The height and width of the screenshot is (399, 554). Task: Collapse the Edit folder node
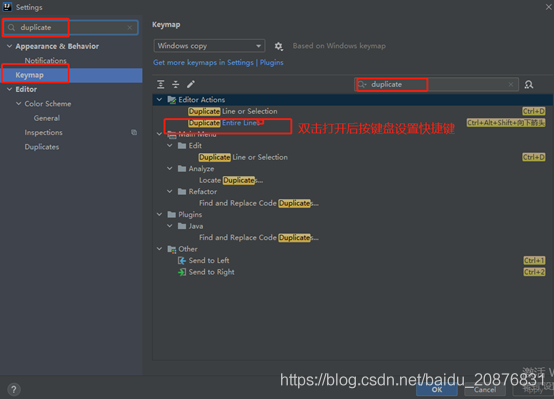pos(170,146)
